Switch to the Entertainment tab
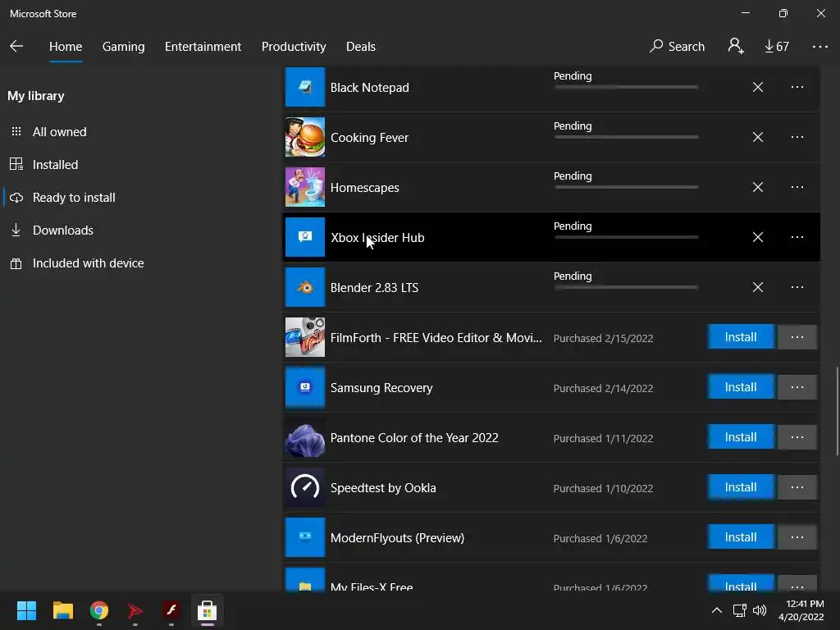 tap(203, 47)
